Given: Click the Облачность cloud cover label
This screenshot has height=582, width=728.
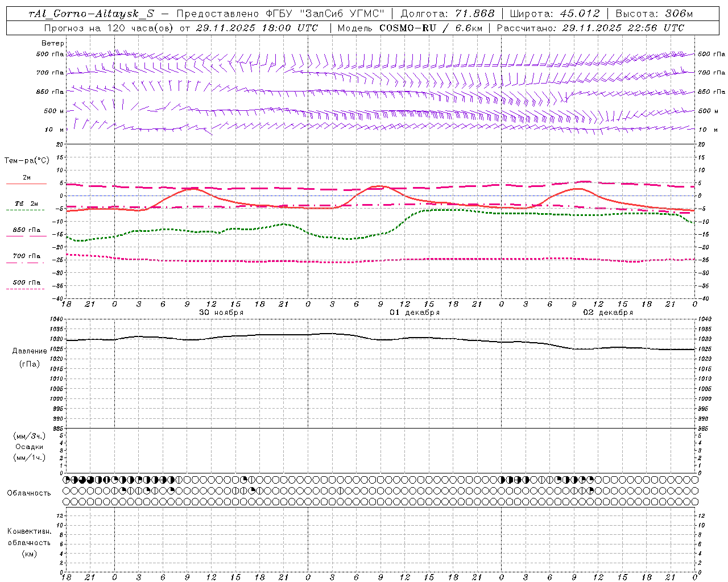Looking at the screenshot, I should [29, 493].
